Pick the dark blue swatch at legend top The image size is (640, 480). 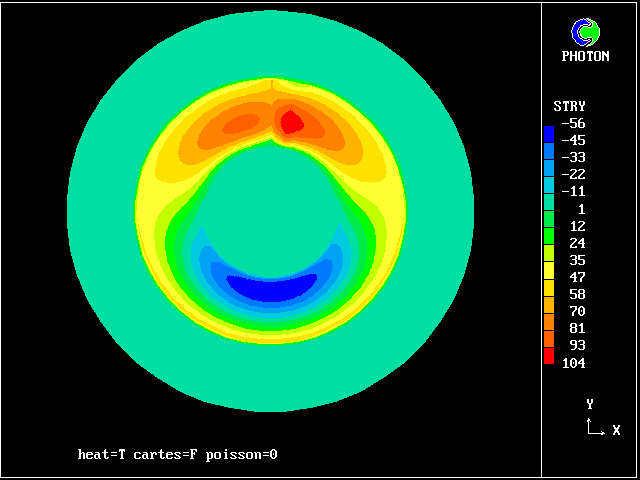[548, 132]
